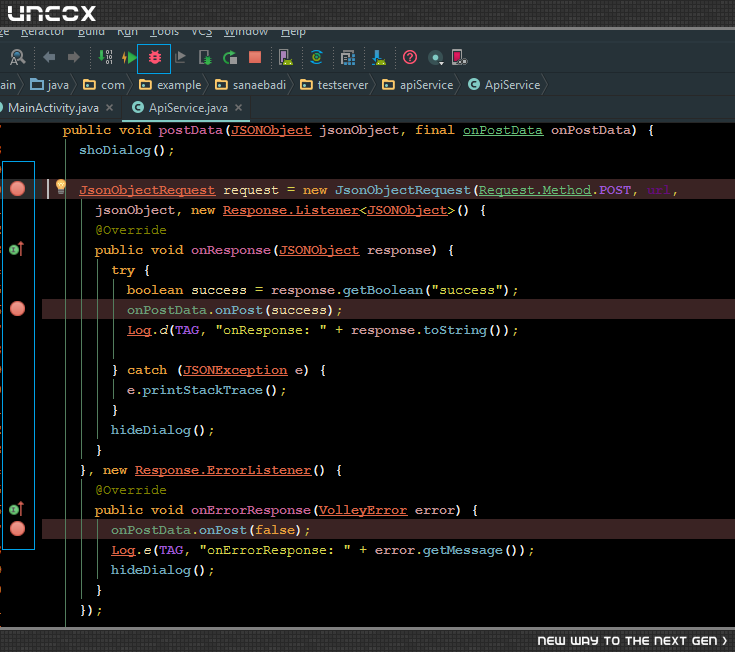735x652 pixels.
Task: Click the override marker beside onResponse
Action: point(16,249)
